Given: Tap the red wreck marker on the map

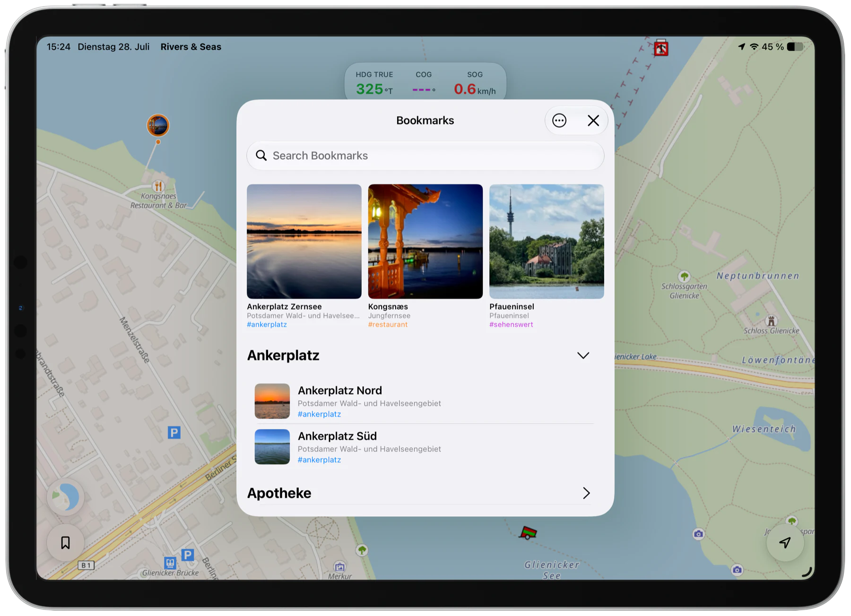Looking at the screenshot, I should coord(661,49).
